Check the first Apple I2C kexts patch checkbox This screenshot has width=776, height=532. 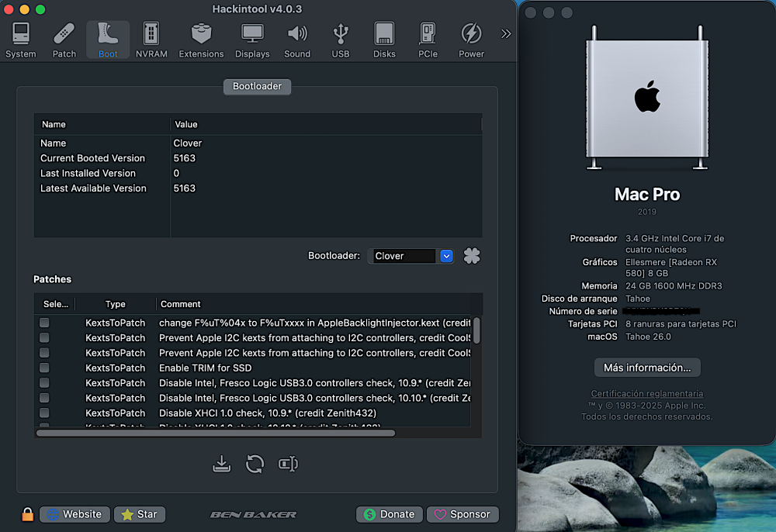(x=44, y=337)
